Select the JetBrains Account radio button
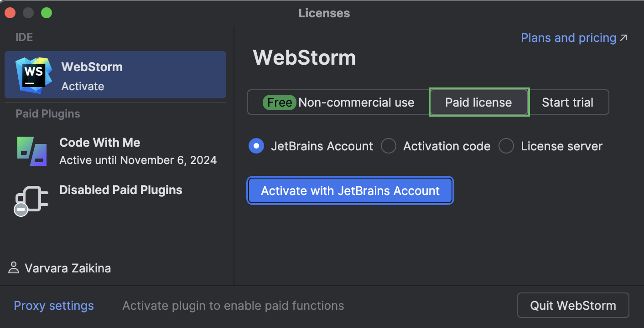Image resolution: width=644 pixels, height=328 pixels. pos(256,146)
